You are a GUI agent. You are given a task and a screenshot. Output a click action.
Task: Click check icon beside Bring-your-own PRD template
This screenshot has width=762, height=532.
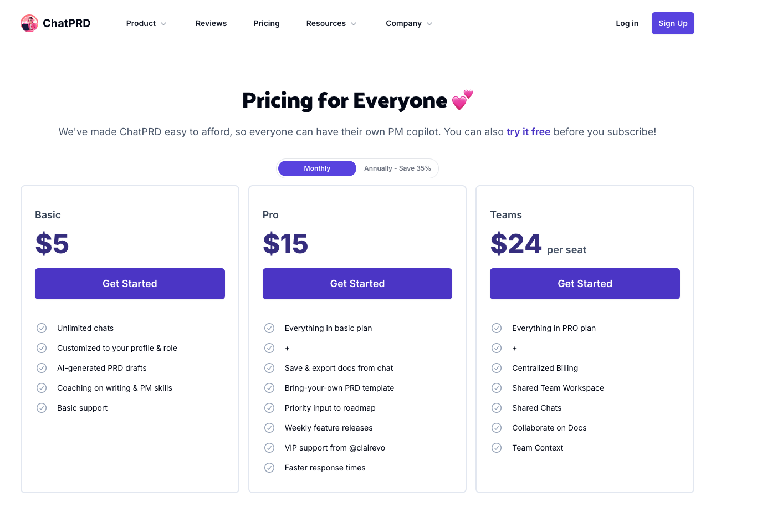click(x=269, y=388)
